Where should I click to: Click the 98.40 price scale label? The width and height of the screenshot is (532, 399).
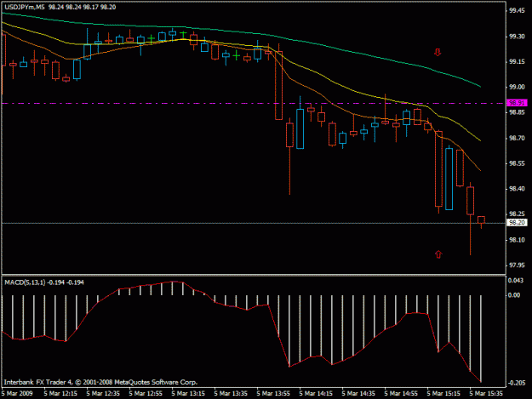[x=517, y=189]
